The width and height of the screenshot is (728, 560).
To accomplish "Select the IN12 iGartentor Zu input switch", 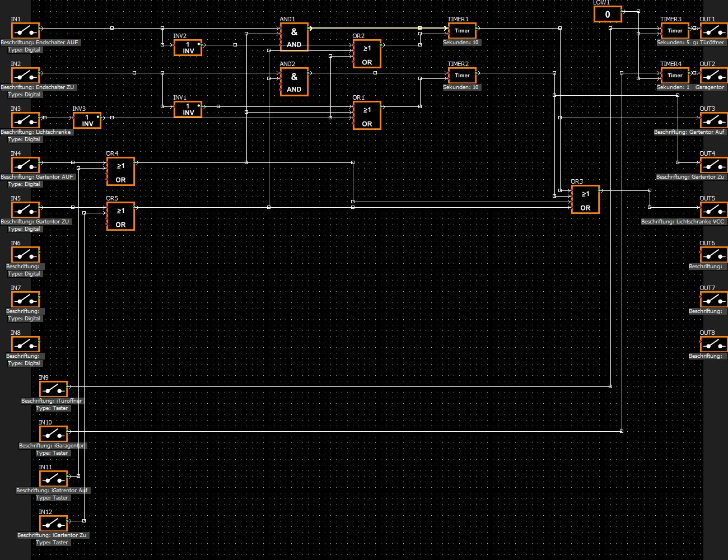I will tap(53, 523).
